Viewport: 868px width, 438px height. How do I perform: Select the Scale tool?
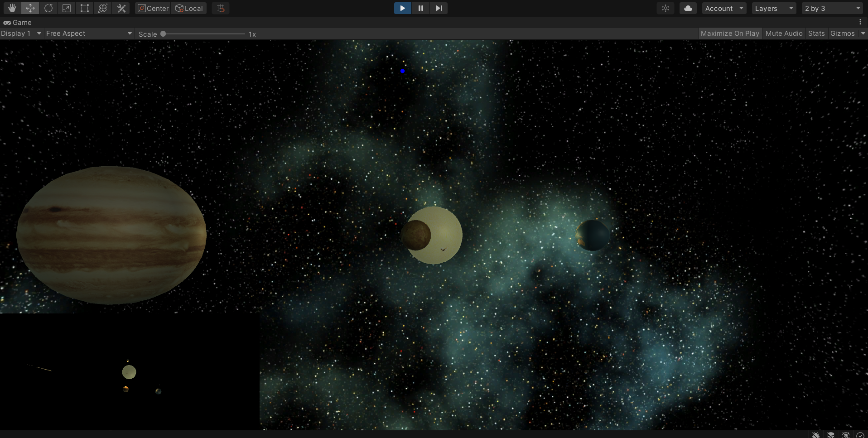66,8
